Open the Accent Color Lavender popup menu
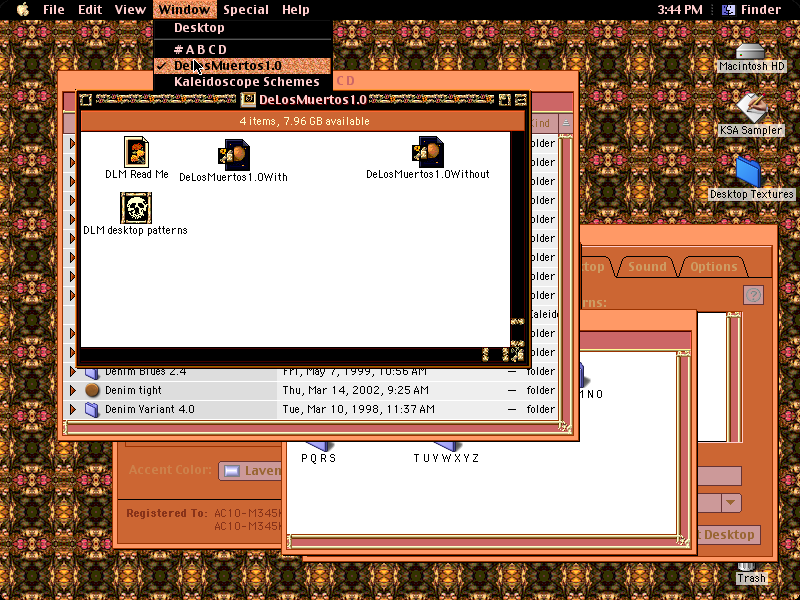The height and width of the screenshot is (600, 800). click(250, 470)
